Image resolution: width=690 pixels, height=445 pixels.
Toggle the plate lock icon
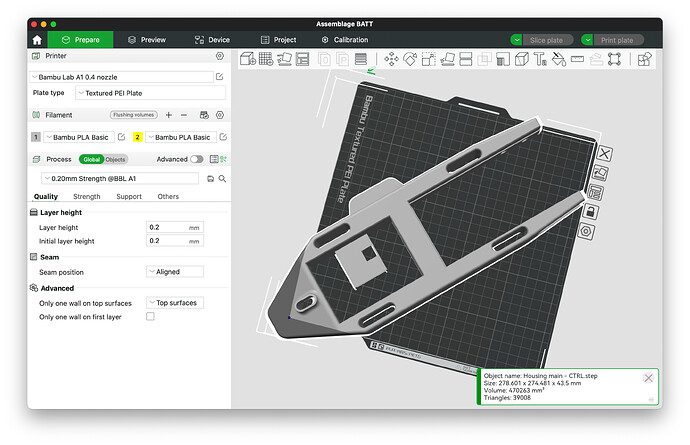pos(591,212)
